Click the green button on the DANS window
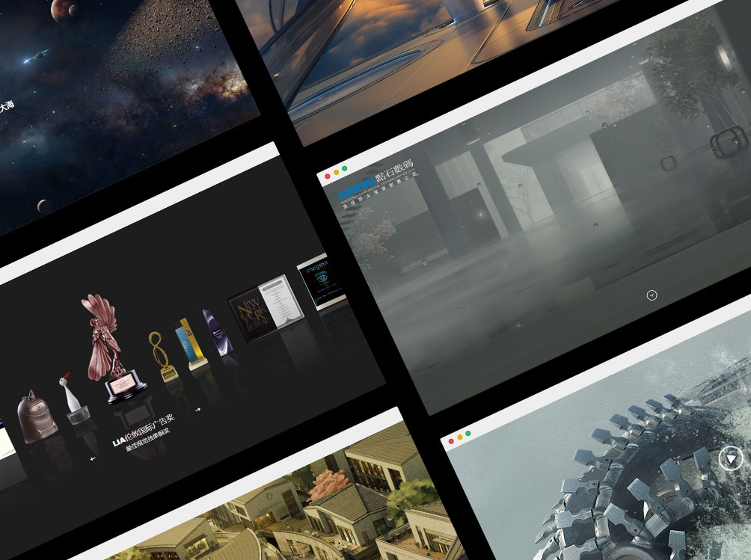This screenshot has height=560, width=751. (345, 169)
